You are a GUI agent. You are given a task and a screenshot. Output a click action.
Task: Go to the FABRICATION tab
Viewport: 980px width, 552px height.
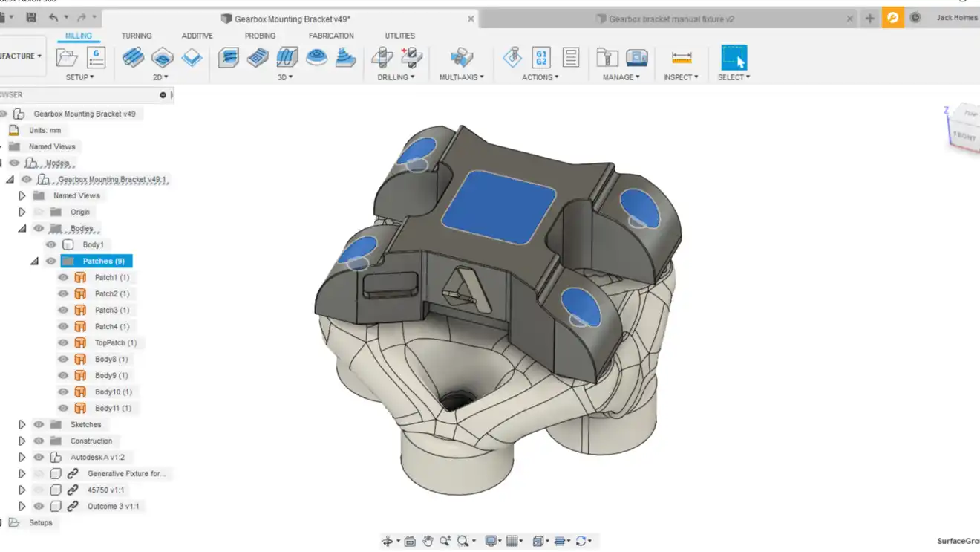[331, 36]
